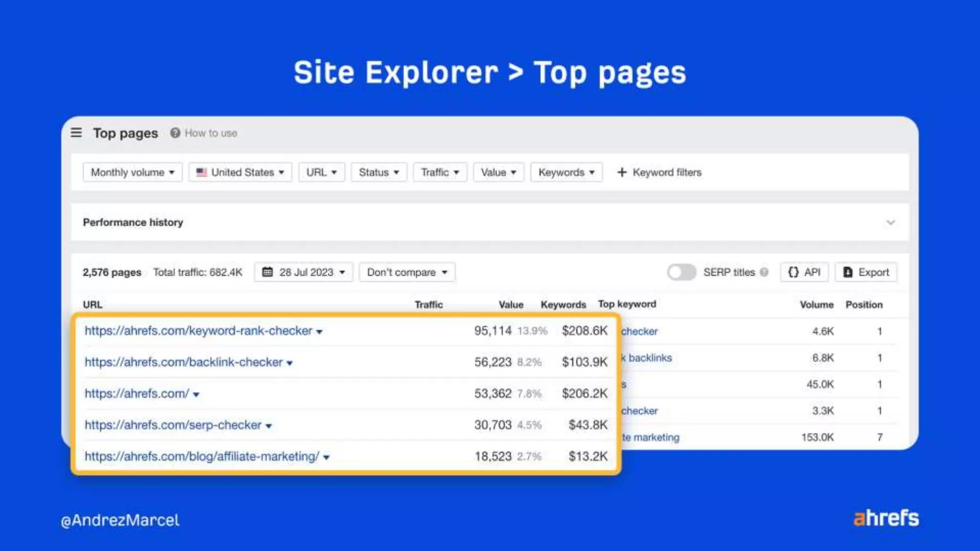This screenshot has width=980, height=551.
Task: Click the $103.9K value cell
Action: coord(585,362)
